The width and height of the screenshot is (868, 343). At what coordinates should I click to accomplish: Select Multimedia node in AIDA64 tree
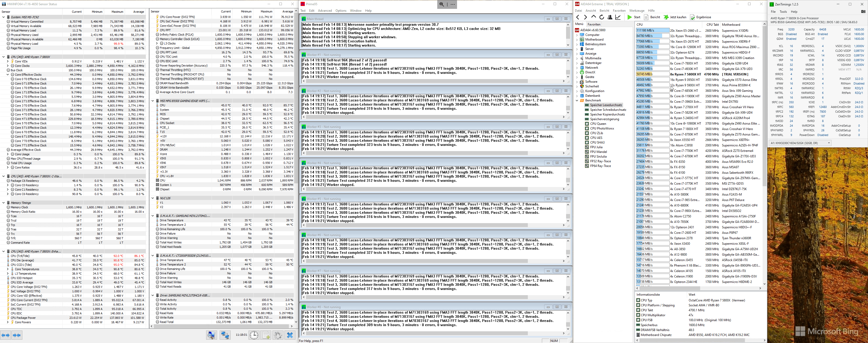coord(593,58)
